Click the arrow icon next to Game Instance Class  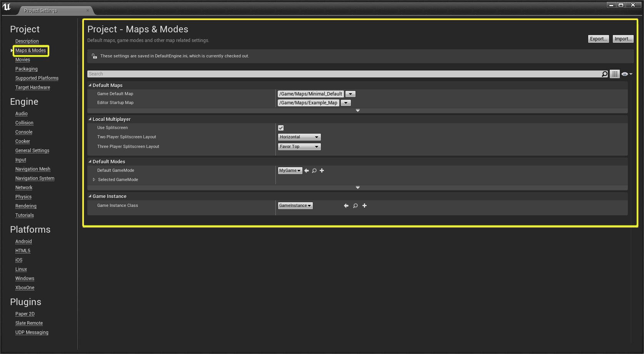[346, 206]
